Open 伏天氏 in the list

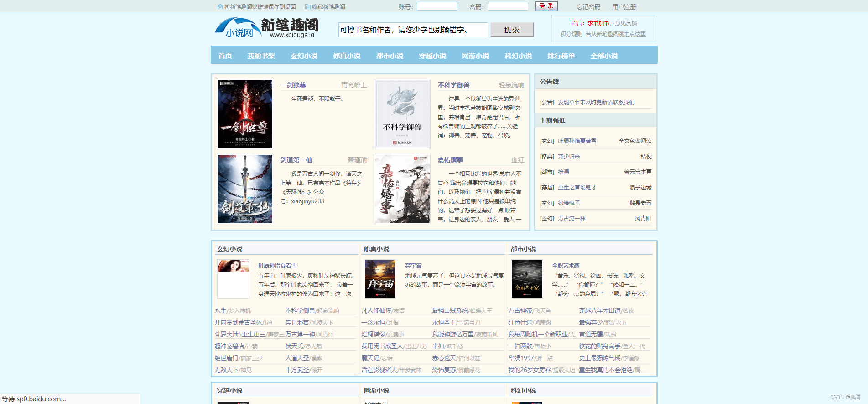coord(294,346)
